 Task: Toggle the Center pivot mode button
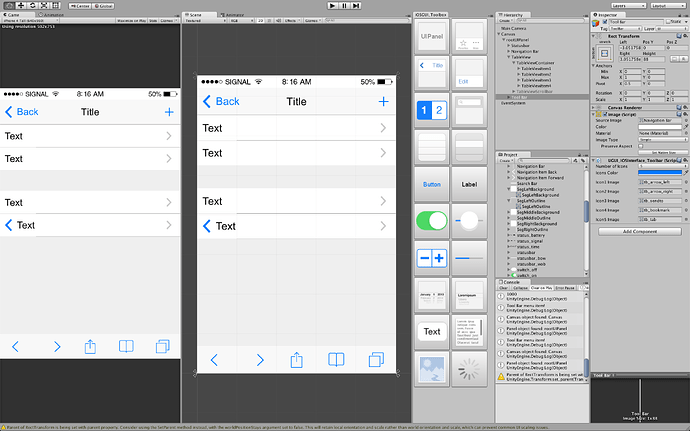(80, 6)
